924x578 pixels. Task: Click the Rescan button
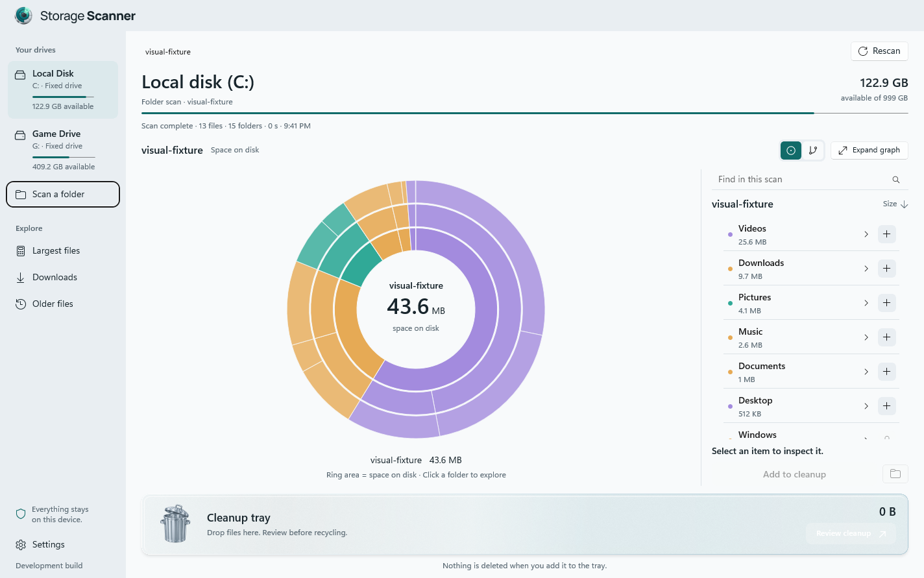[879, 51]
